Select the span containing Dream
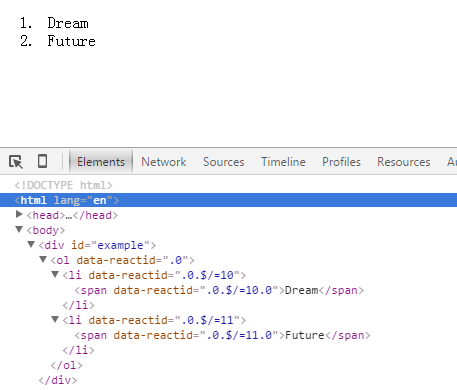 219,290
